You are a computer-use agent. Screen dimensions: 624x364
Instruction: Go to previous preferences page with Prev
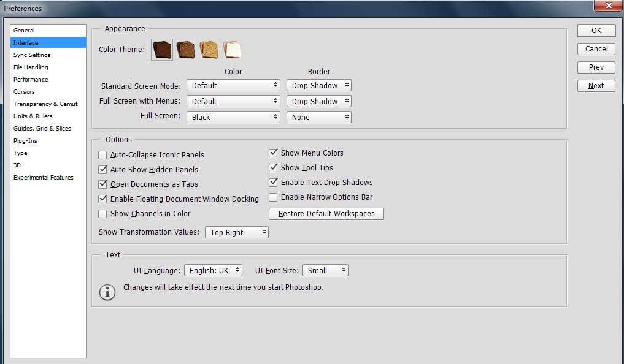pos(596,67)
